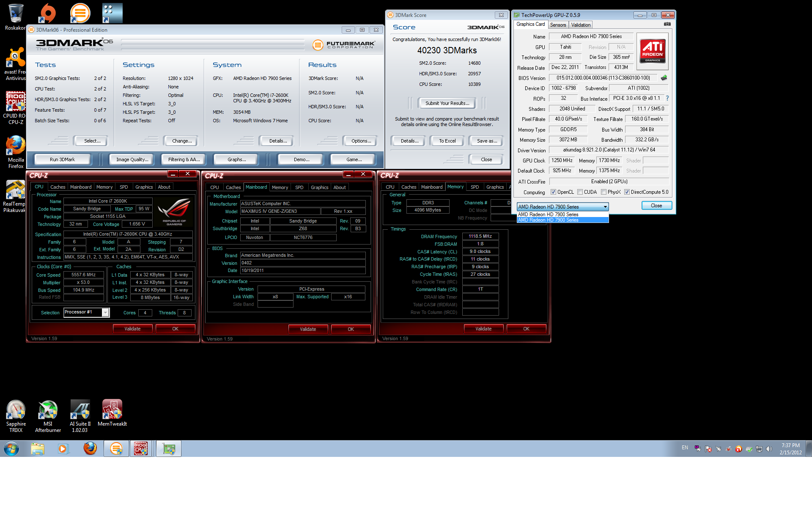Click the FRAPS 60 fps tray icon
This screenshot has height=514, width=812.
(x=697, y=448)
